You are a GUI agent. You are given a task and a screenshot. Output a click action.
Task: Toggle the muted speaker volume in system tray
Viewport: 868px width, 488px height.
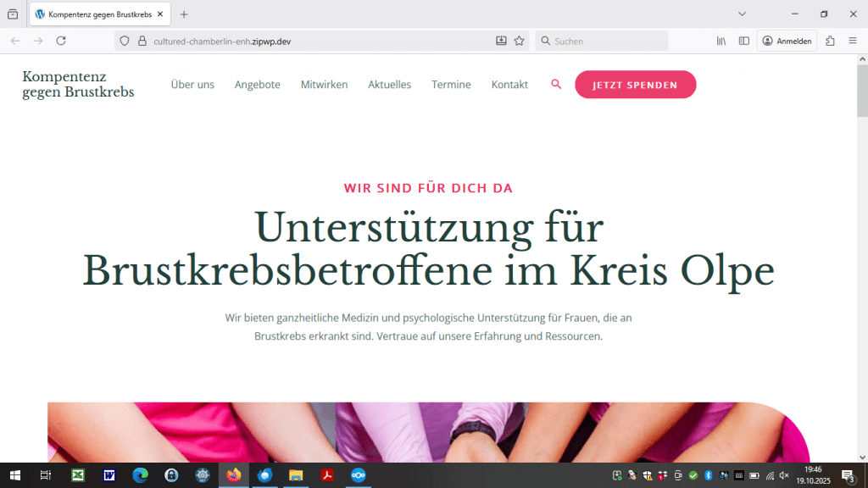pos(784,475)
